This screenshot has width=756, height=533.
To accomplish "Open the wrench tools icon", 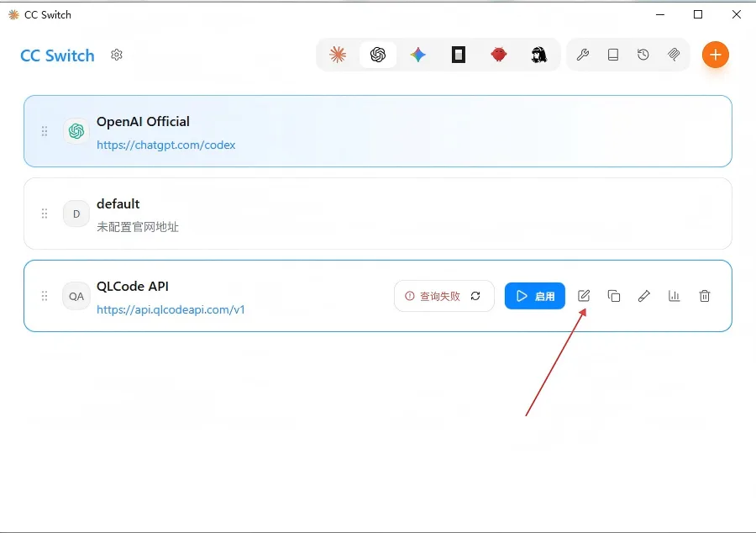I will click(x=583, y=55).
